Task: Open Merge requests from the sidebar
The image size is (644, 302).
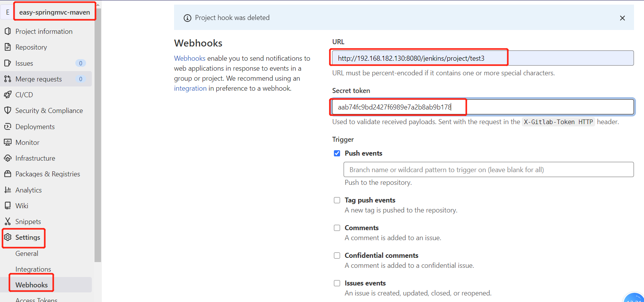Action: (x=8, y=79)
